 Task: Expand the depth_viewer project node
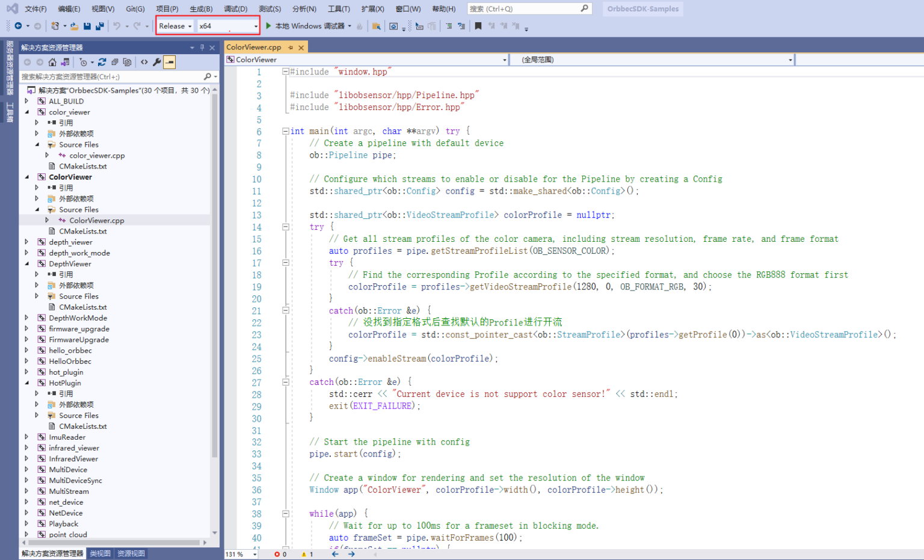(26, 242)
